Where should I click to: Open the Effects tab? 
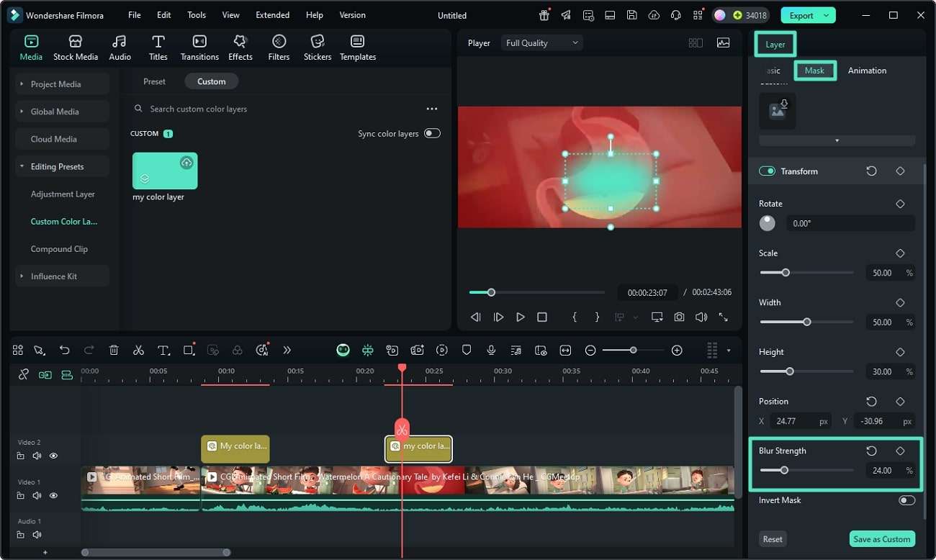pyautogui.click(x=240, y=48)
